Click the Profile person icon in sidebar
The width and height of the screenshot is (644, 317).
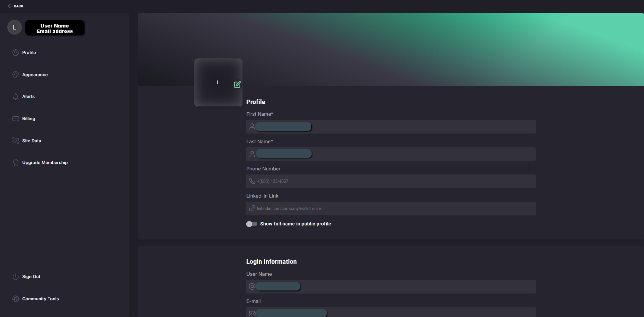pos(15,53)
